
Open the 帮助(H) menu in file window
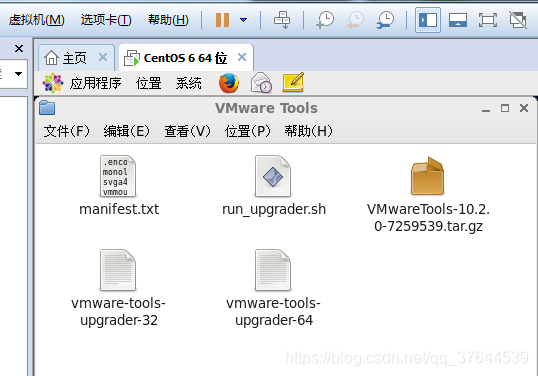point(308,131)
